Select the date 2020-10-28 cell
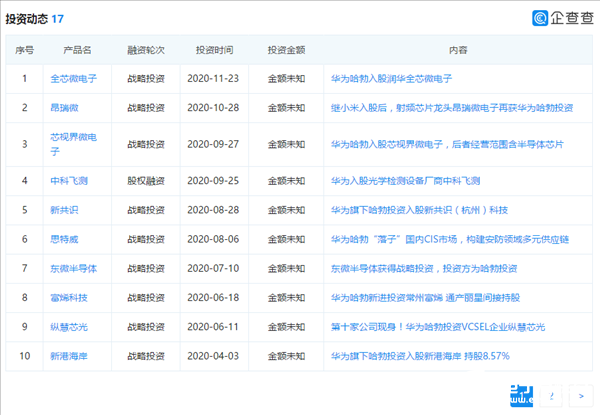The image size is (600, 415). (213, 107)
